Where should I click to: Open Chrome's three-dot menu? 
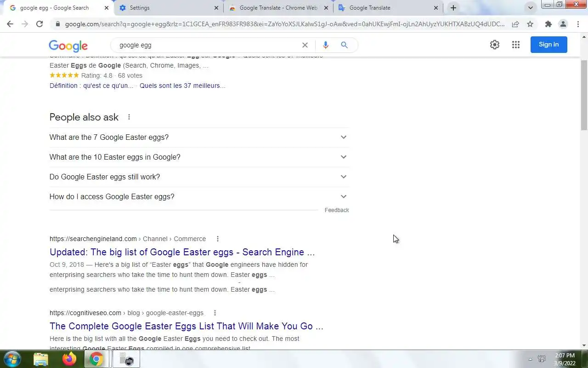coord(578,24)
